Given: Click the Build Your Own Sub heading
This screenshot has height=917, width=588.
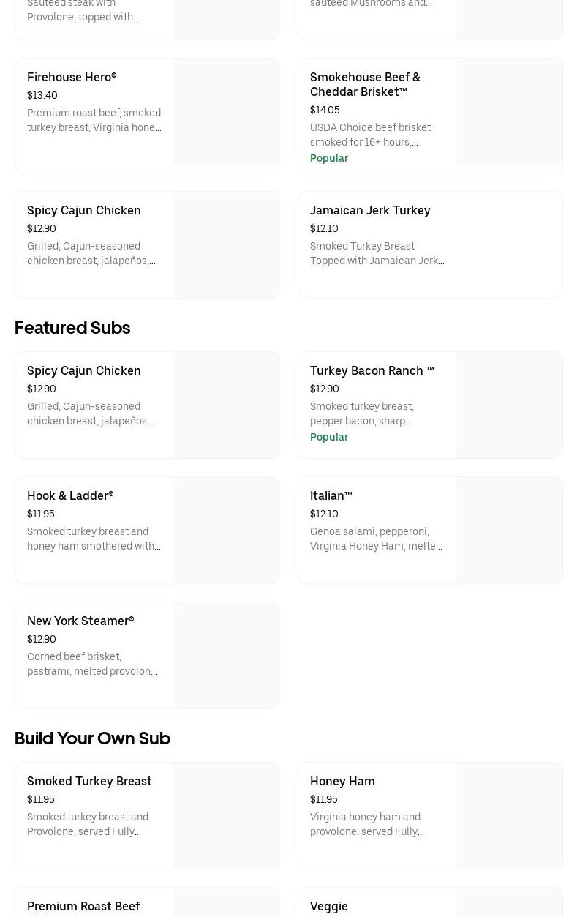Looking at the screenshot, I should pos(92,738).
